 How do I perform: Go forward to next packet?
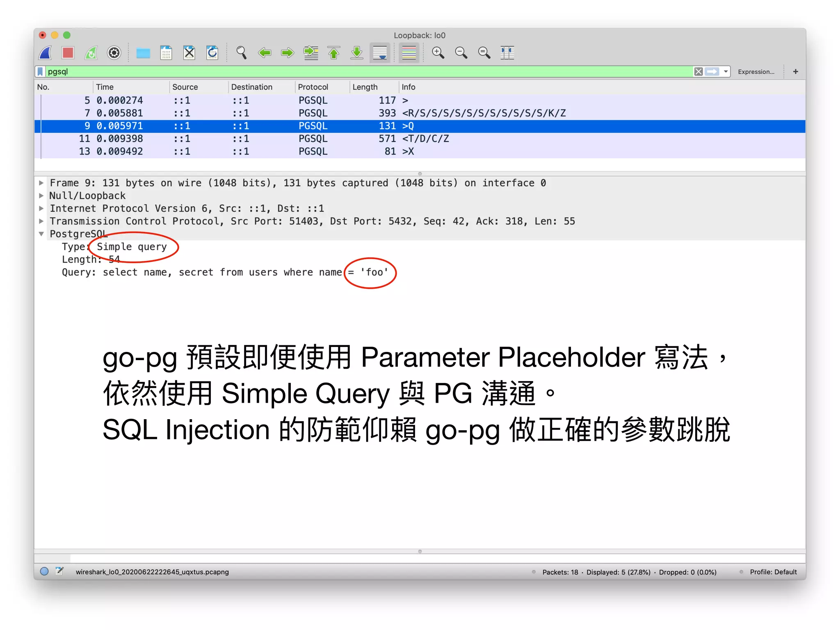coord(288,52)
